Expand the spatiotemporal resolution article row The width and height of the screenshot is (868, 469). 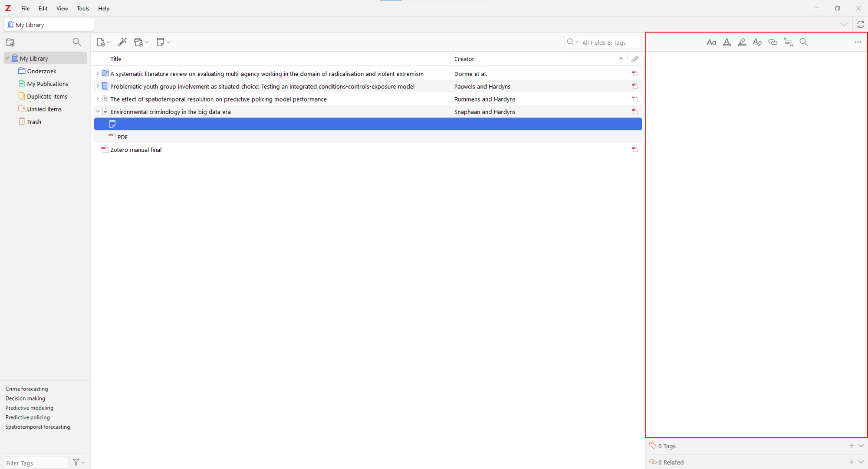[98, 99]
